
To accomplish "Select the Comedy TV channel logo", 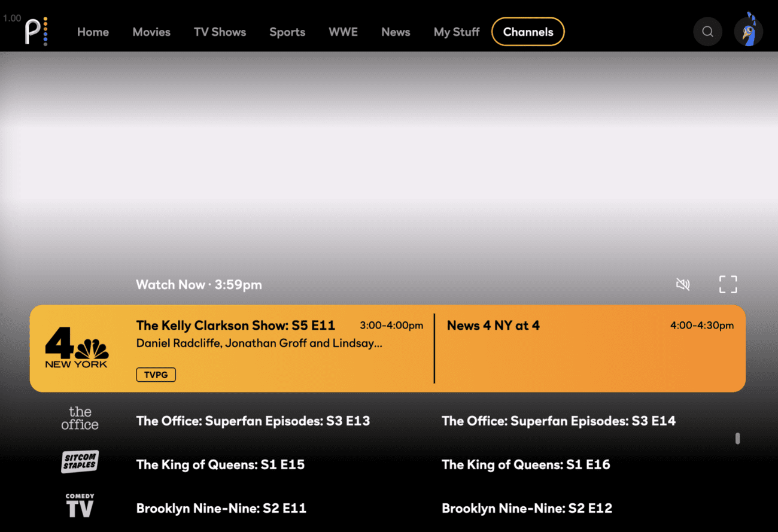I will click(80, 506).
